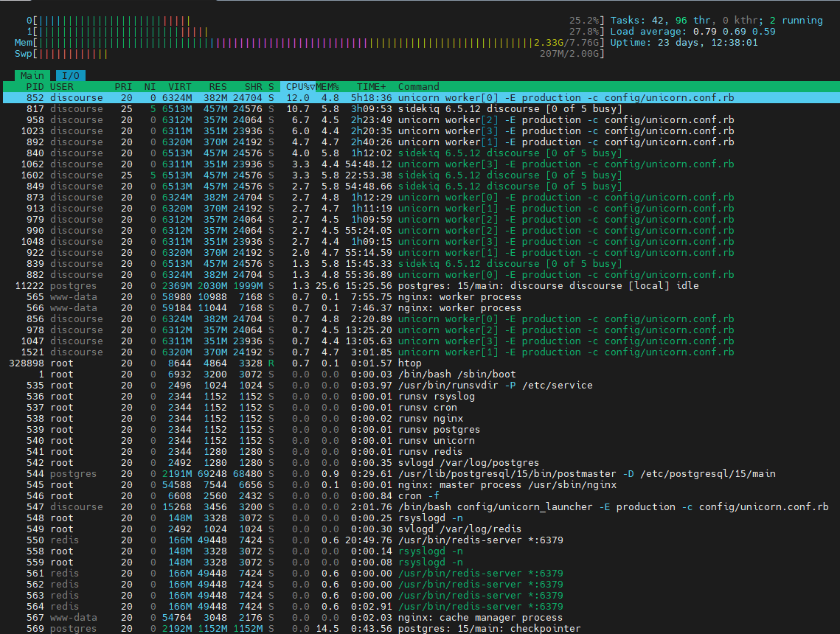Select nginx worker process PID 565

[x=420, y=296]
